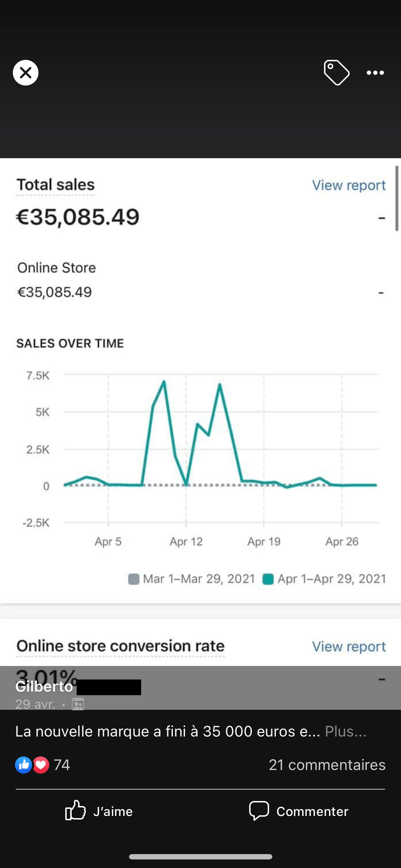This screenshot has height=868, width=401.
Task: Tap the Commenter button
Action: 299,811
